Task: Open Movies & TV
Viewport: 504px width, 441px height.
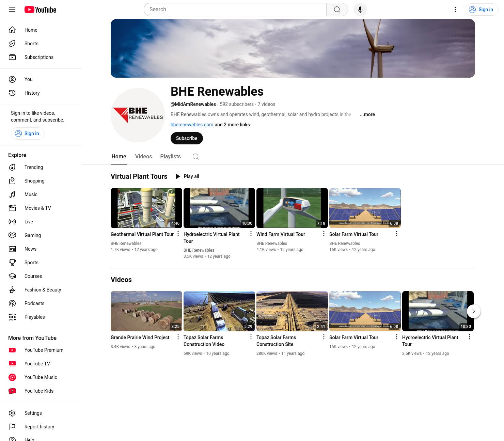Action: tap(41, 208)
